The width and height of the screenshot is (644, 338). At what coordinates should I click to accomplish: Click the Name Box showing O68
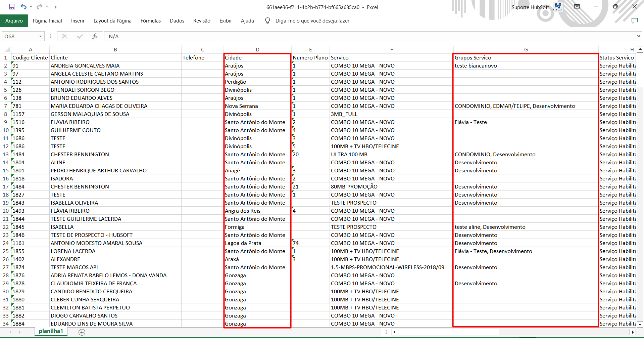pos(20,36)
